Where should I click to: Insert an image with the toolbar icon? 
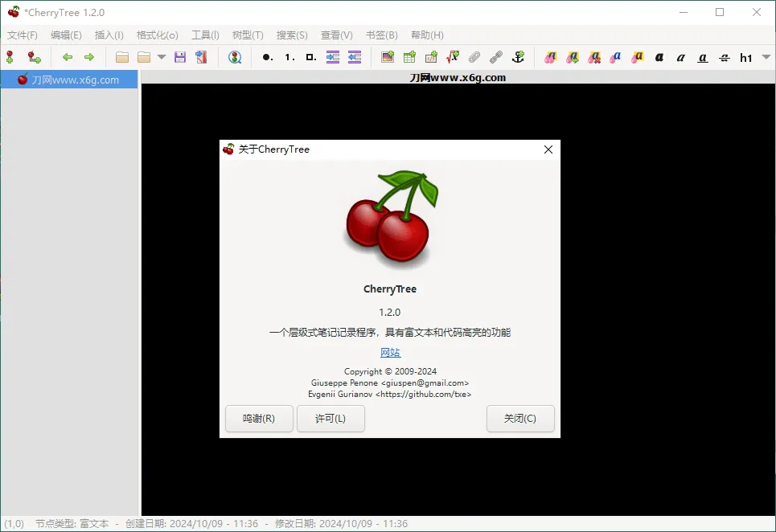pos(388,57)
